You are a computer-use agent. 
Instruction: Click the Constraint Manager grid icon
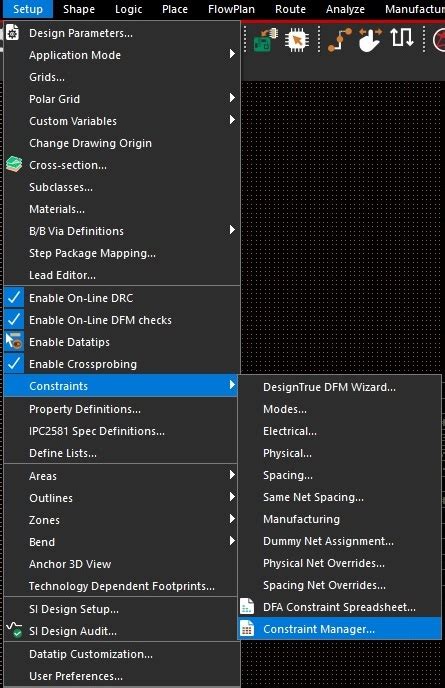tap(247, 628)
